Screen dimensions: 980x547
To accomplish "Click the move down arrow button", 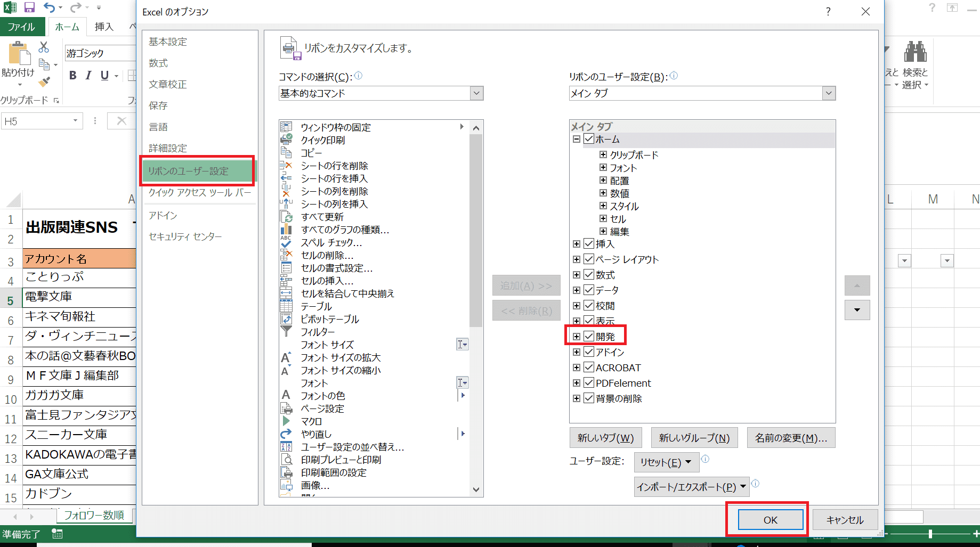I will [x=857, y=310].
